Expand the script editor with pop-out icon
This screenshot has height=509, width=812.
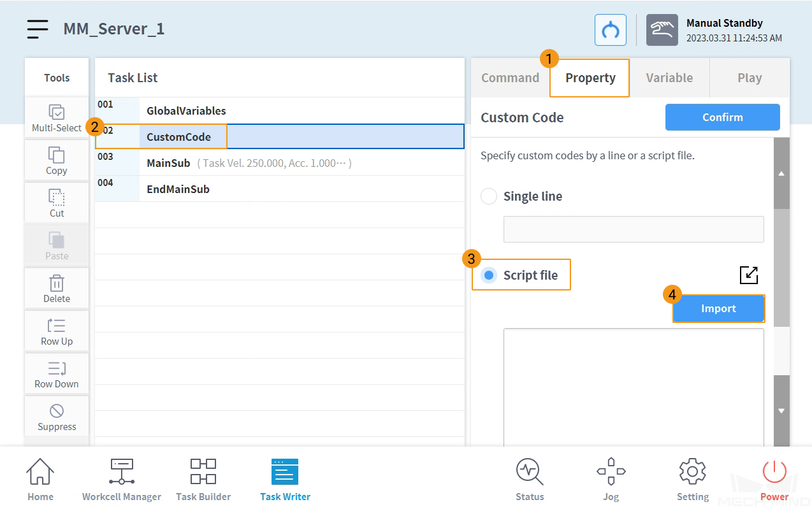[x=749, y=275]
